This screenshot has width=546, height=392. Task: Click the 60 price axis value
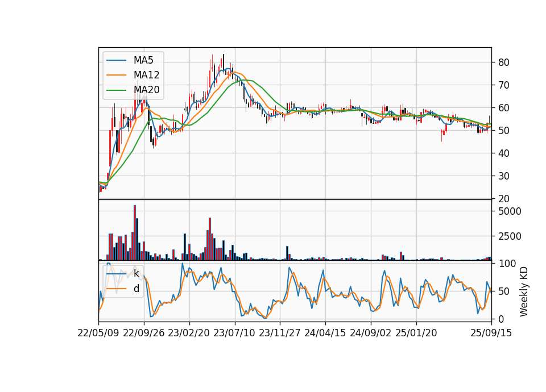(x=504, y=108)
